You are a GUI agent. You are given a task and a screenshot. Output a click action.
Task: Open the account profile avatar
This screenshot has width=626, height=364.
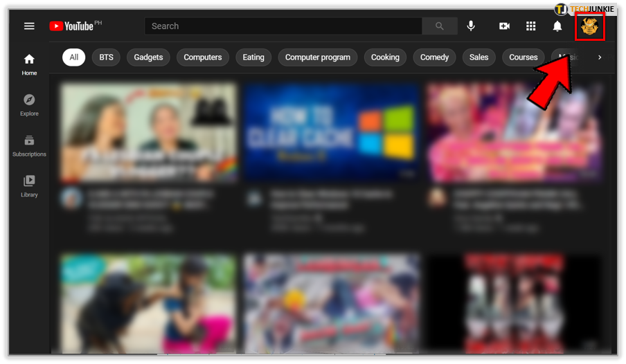pyautogui.click(x=589, y=27)
